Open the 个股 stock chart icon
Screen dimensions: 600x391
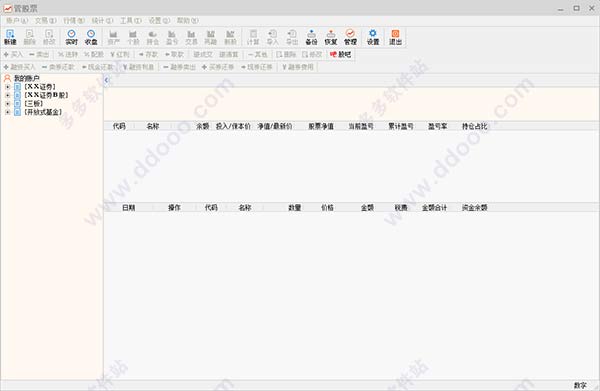point(133,37)
